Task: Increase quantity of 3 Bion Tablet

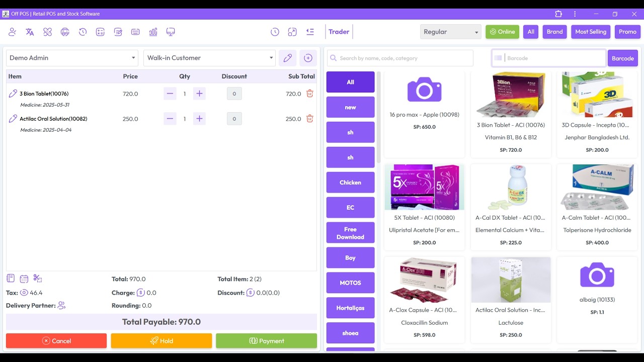Action: [x=199, y=94]
